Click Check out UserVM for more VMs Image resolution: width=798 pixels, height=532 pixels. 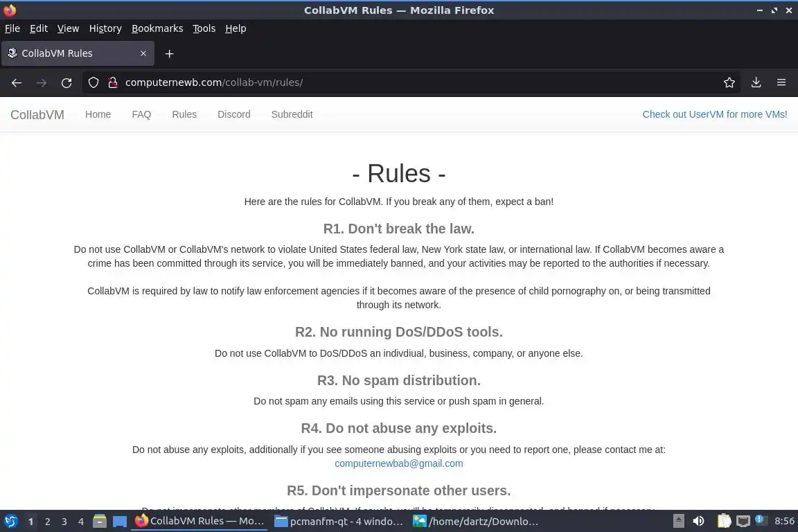715,114
